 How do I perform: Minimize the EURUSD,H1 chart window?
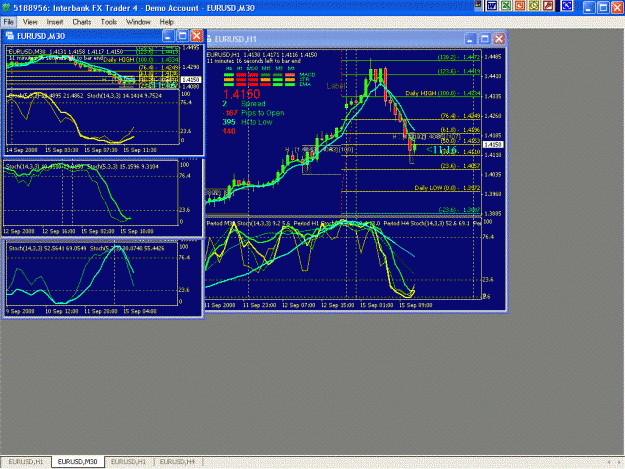tap(470, 39)
